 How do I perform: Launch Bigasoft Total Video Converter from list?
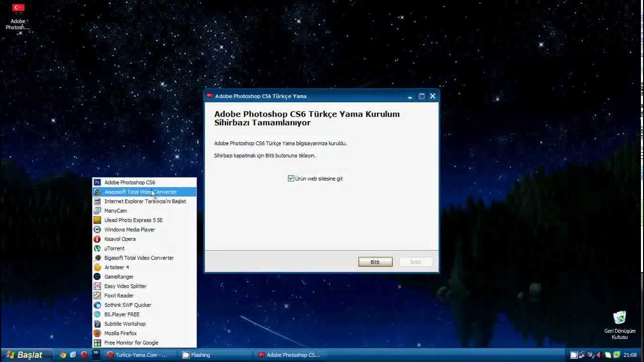click(x=144, y=258)
